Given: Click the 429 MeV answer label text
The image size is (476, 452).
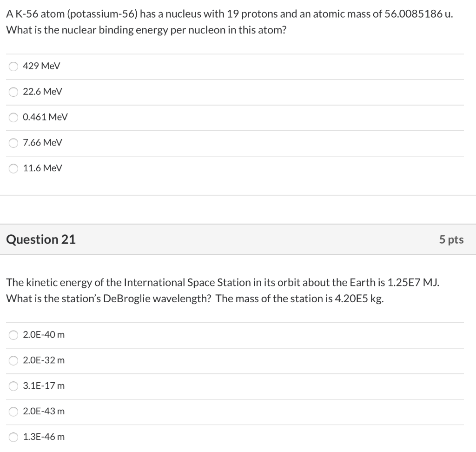Looking at the screenshot, I should point(41,66).
